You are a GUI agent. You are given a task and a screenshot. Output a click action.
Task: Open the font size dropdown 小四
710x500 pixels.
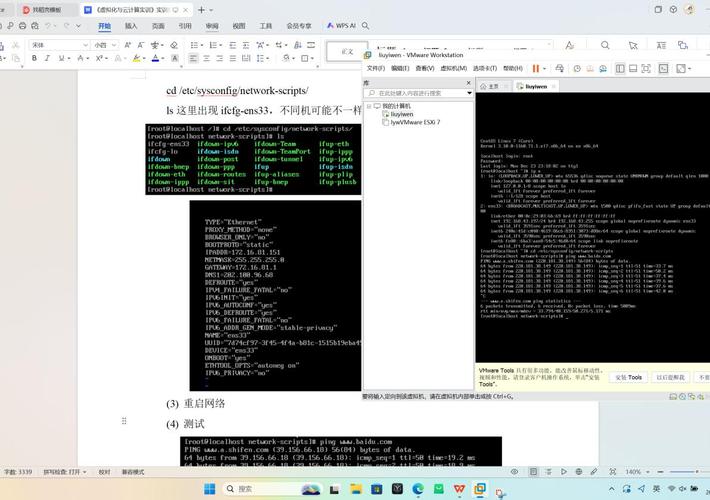114,45
